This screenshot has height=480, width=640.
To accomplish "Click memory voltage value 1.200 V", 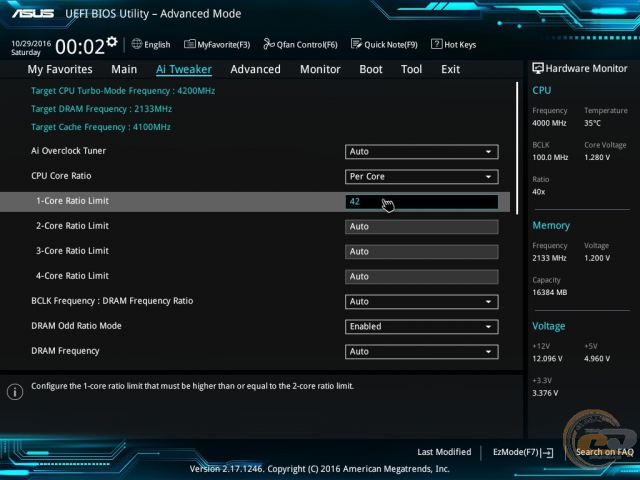I will [x=597, y=258].
